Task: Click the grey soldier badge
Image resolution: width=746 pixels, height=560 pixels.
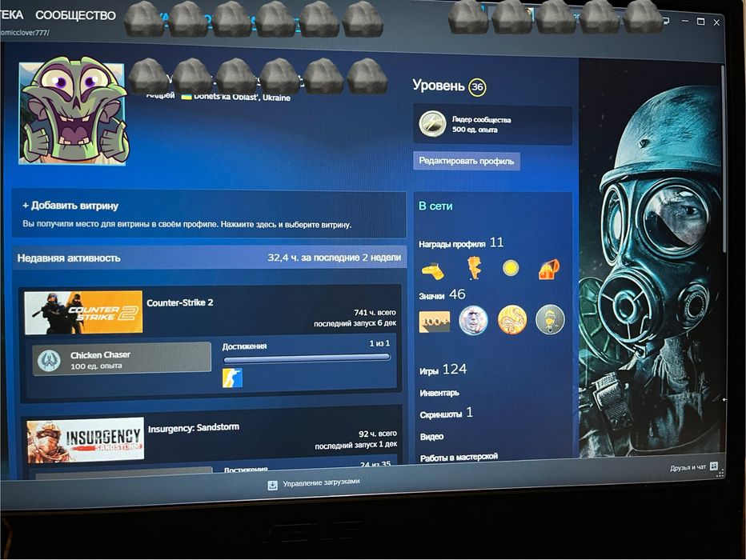Action: point(550,319)
